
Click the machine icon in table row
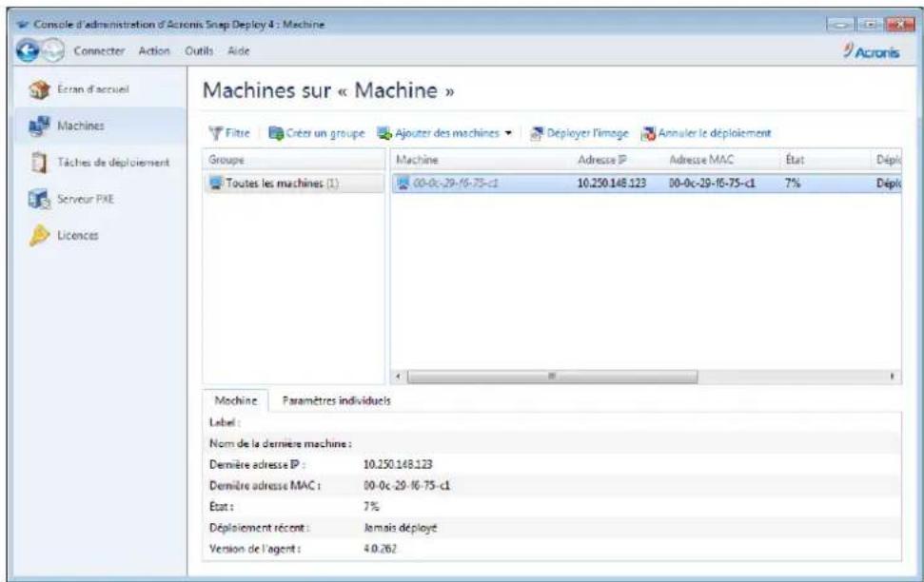pyautogui.click(x=403, y=184)
